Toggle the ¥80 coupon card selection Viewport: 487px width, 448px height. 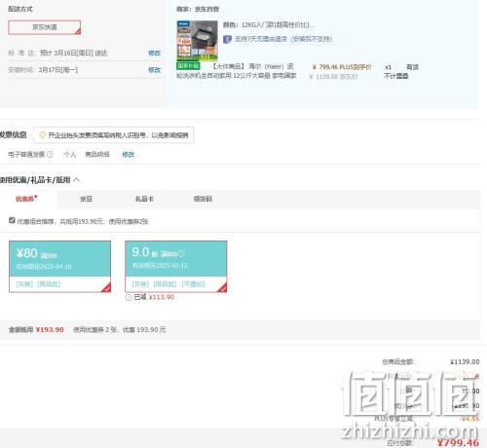pyautogui.click(x=59, y=267)
